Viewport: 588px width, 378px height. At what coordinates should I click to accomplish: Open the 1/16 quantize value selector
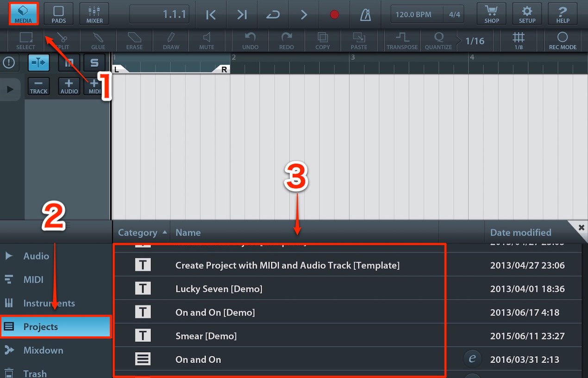[x=475, y=41]
